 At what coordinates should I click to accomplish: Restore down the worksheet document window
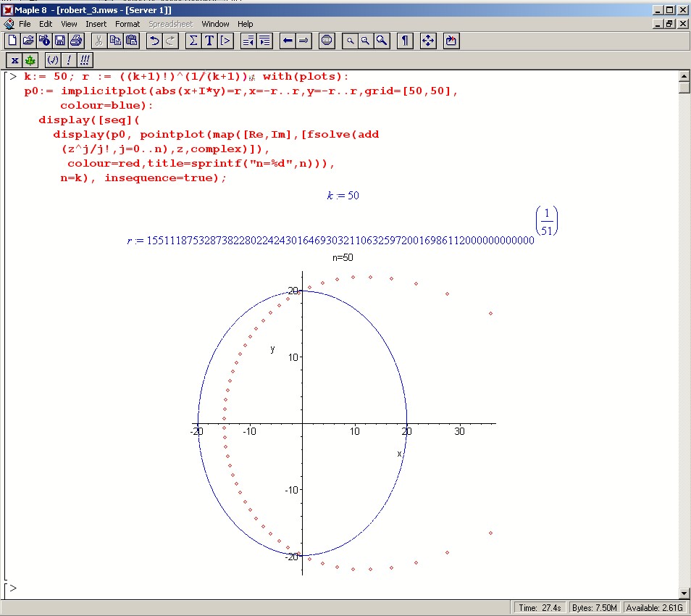pyautogui.click(x=669, y=24)
